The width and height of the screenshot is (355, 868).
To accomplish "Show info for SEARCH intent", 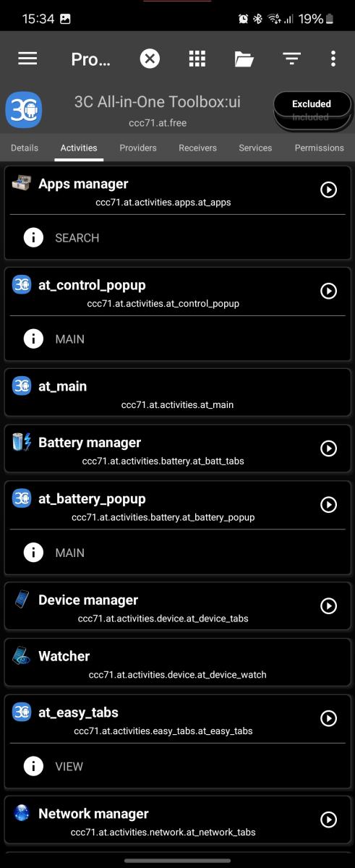I will (x=33, y=237).
